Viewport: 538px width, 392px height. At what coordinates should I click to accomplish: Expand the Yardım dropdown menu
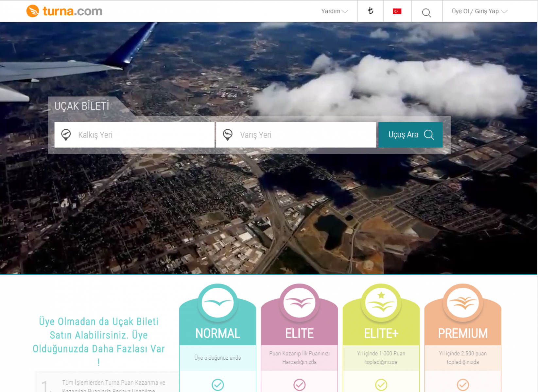[x=334, y=11]
